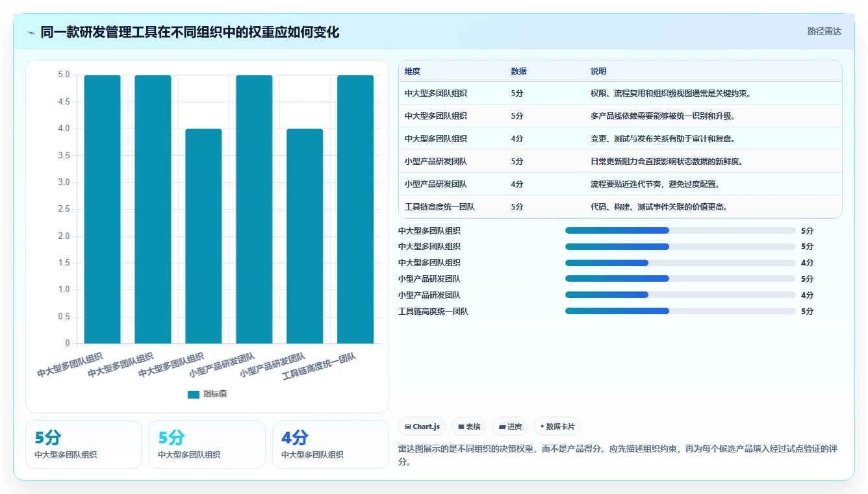Click the 进度 chip icon
868x494 pixels.
[x=502, y=427]
